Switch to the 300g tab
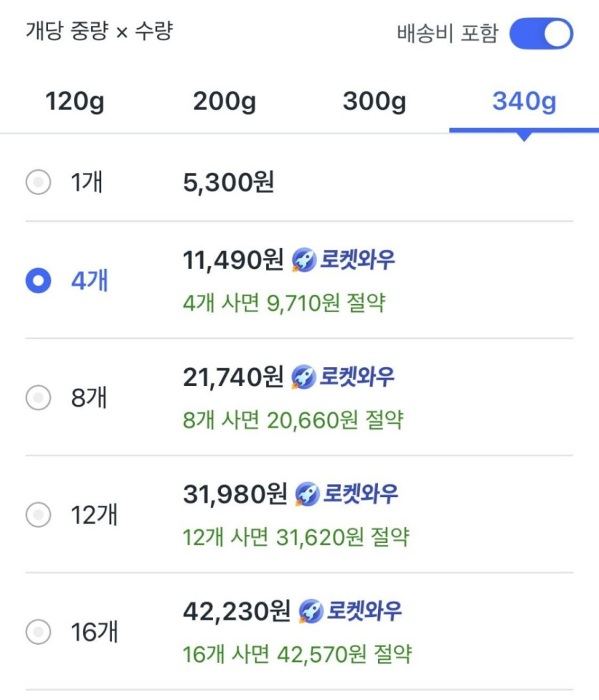This screenshot has width=599, height=700. click(x=374, y=102)
